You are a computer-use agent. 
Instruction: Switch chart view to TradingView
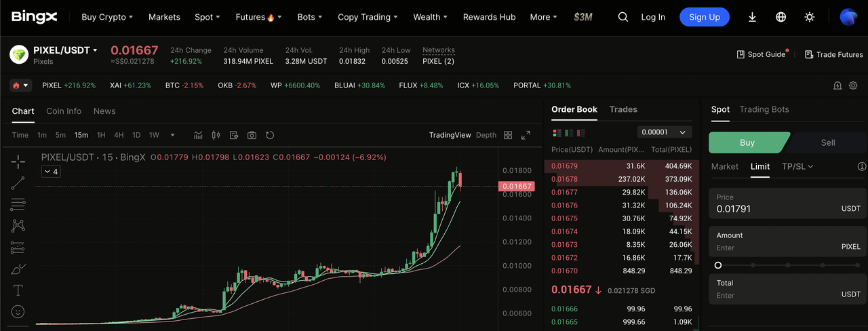(450, 135)
